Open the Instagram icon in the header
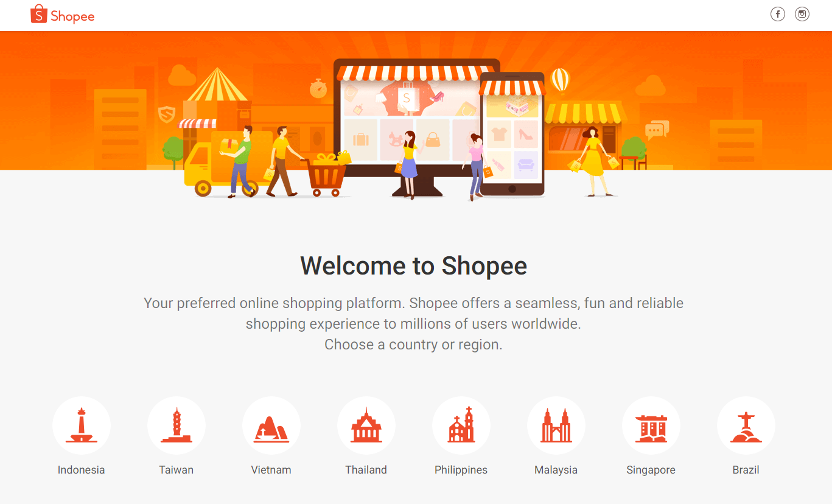 [x=802, y=15]
